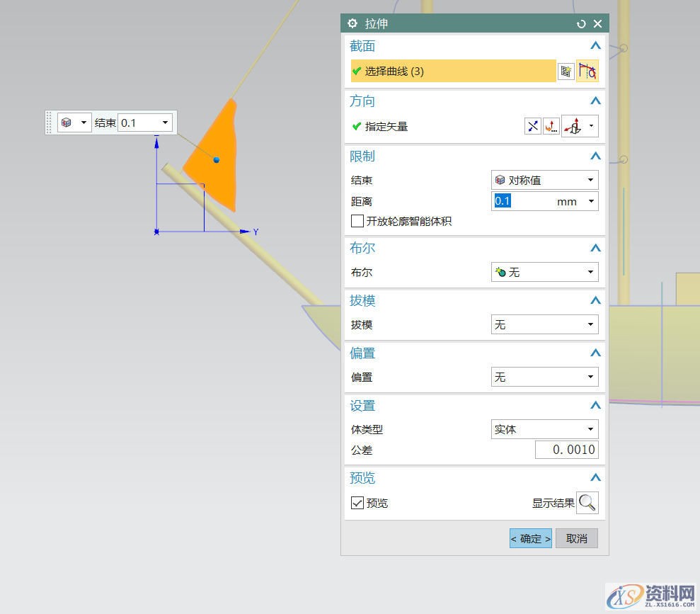Toggle the highlighted curve rule option

pyautogui.click(x=587, y=71)
